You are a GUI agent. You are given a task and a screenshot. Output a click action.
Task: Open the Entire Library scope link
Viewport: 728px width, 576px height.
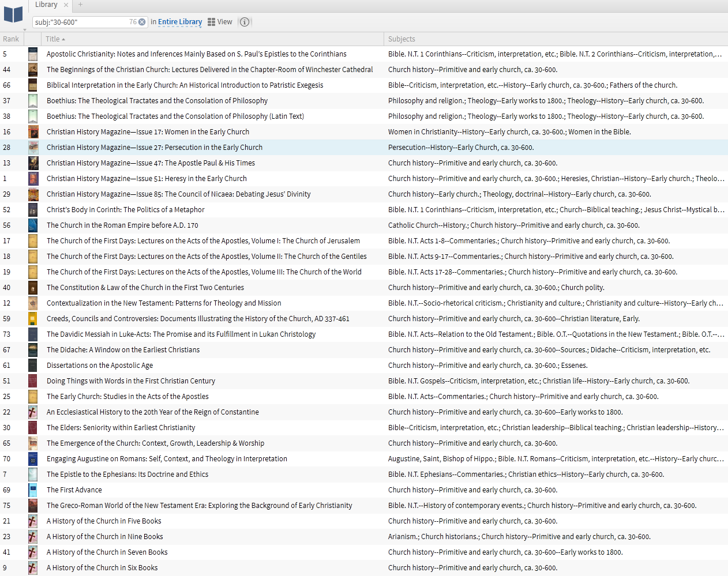180,22
